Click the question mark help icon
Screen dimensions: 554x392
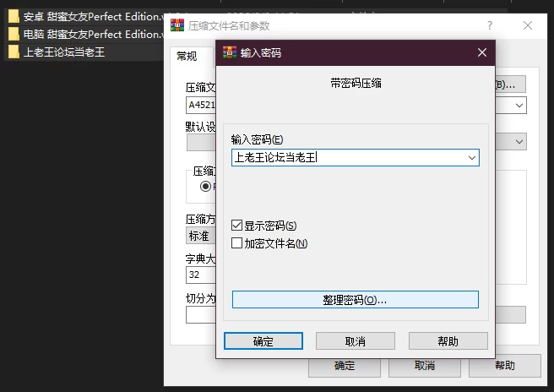point(490,25)
